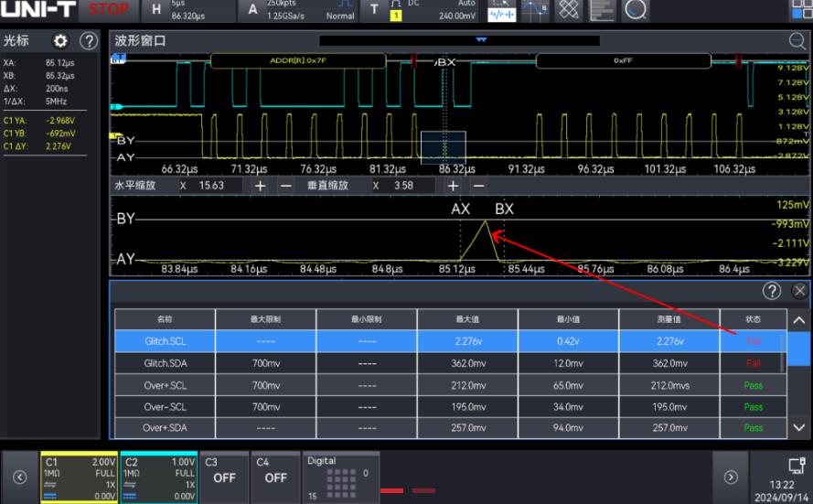Increase horizontal zoom with plus button

[x=260, y=186]
